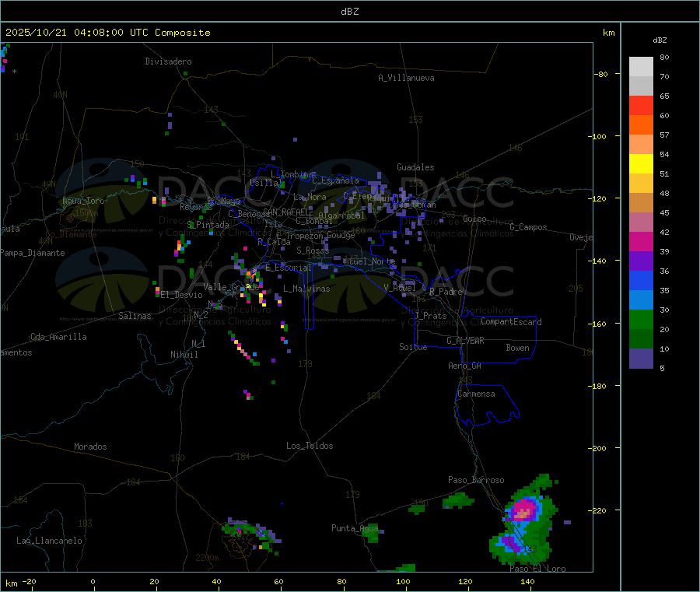Click the G_ALVEAR label
Image resolution: width=700 pixels, height=592 pixels.
click(465, 341)
